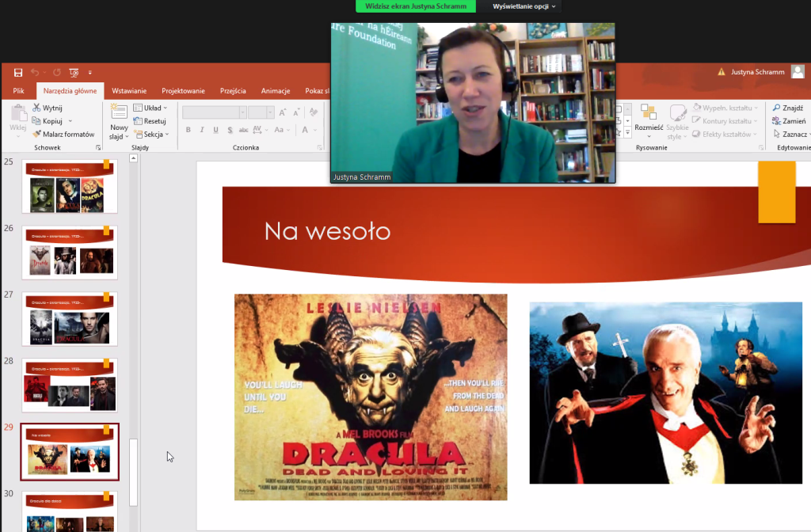Start slideshow from quick access toolbar icon

(x=74, y=72)
